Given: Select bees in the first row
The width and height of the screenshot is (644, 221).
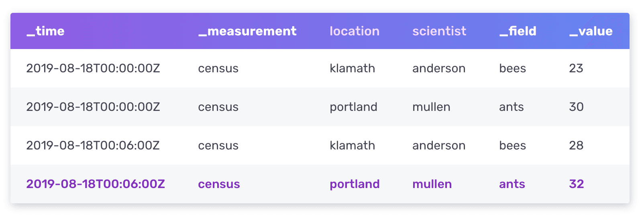Looking at the screenshot, I should (512, 68).
